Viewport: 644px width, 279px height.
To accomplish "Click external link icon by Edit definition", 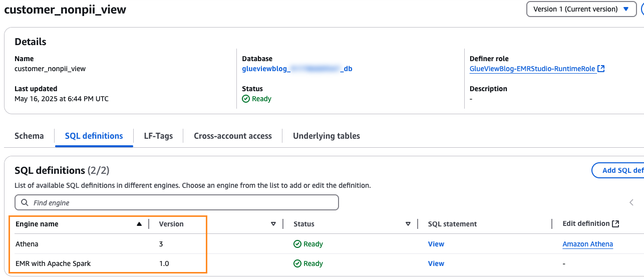I will pos(616,224).
